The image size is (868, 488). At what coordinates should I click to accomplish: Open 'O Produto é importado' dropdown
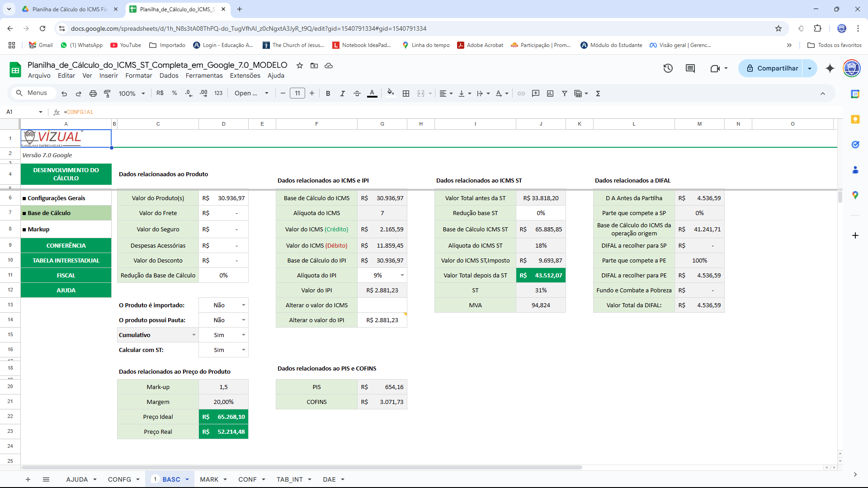click(x=243, y=305)
